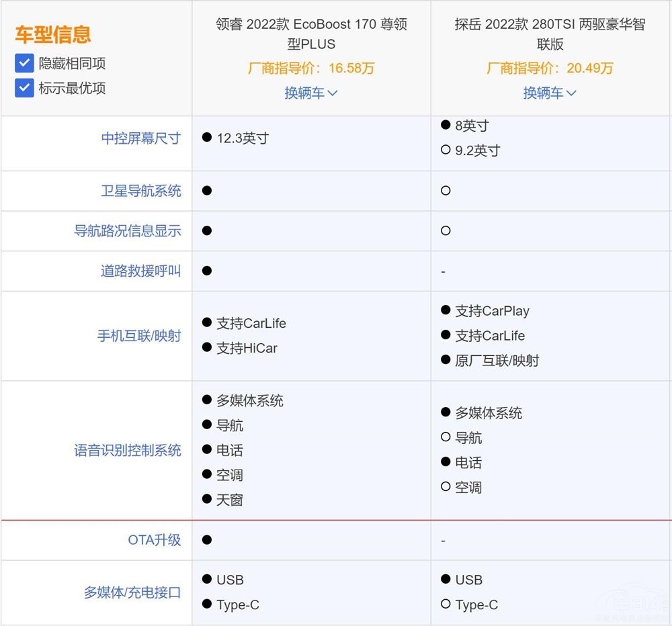
Task: Open the OTA升级 parameter link
Action: coord(155,540)
